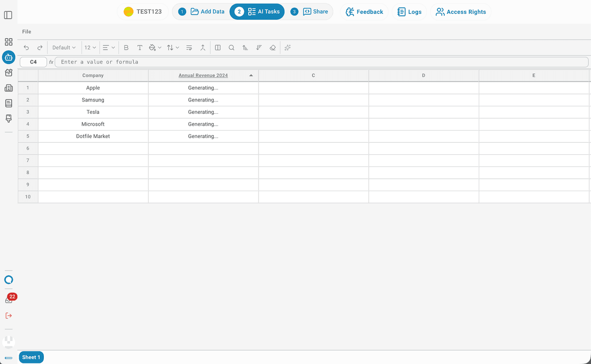Click Annual Revenue 2024 sort arrow
This screenshot has height=364, width=591.
click(251, 75)
